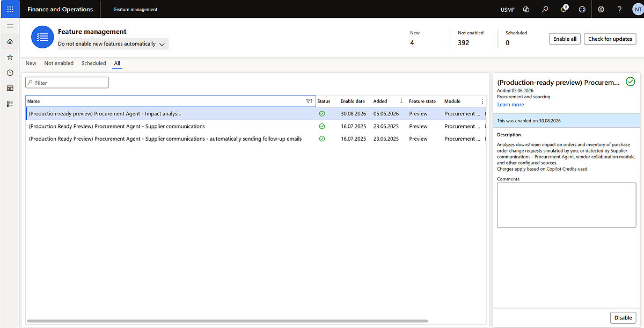
Task: Click the feedback smiley icon
Action: [x=582, y=9]
